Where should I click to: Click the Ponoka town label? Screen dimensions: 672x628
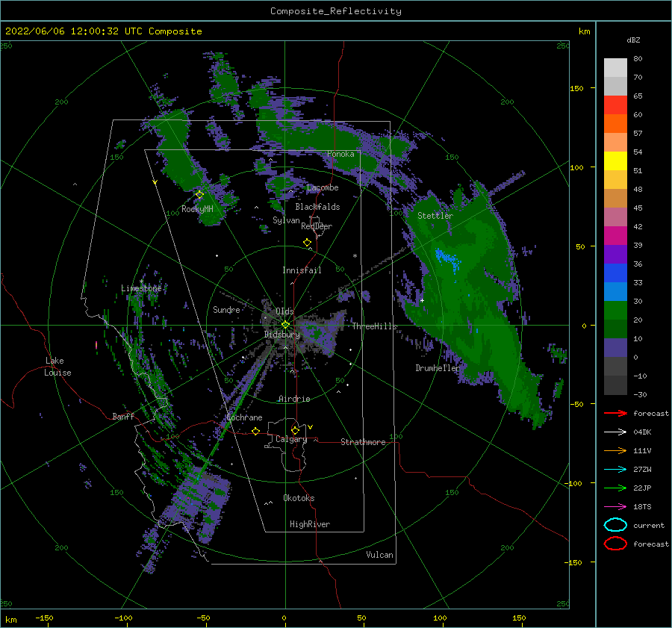pos(340,154)
